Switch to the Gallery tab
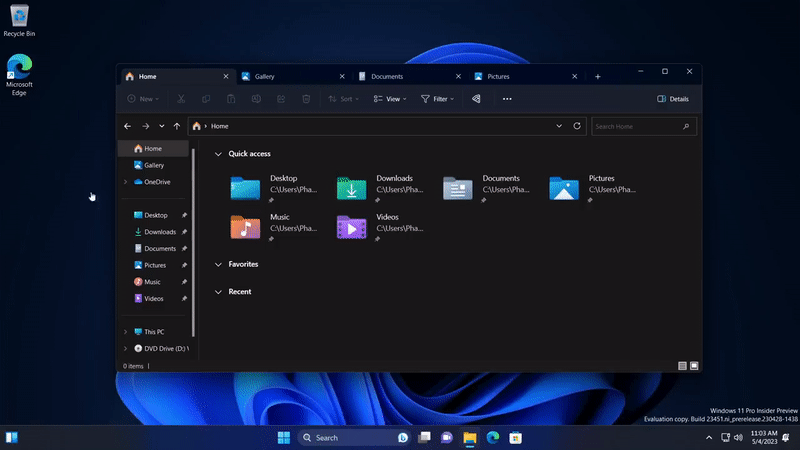 pyautogui.click(x=264, y=76)
